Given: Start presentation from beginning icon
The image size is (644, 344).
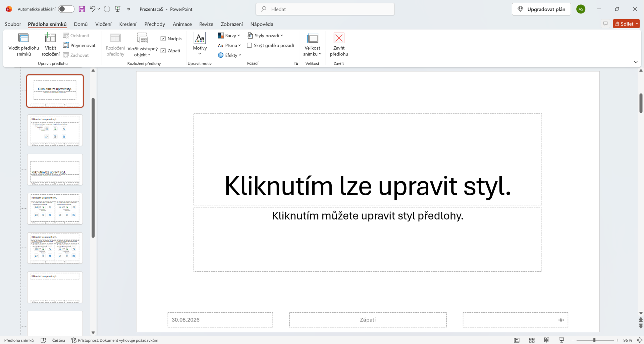Looking at the screenshot, I should coord(118,9).
